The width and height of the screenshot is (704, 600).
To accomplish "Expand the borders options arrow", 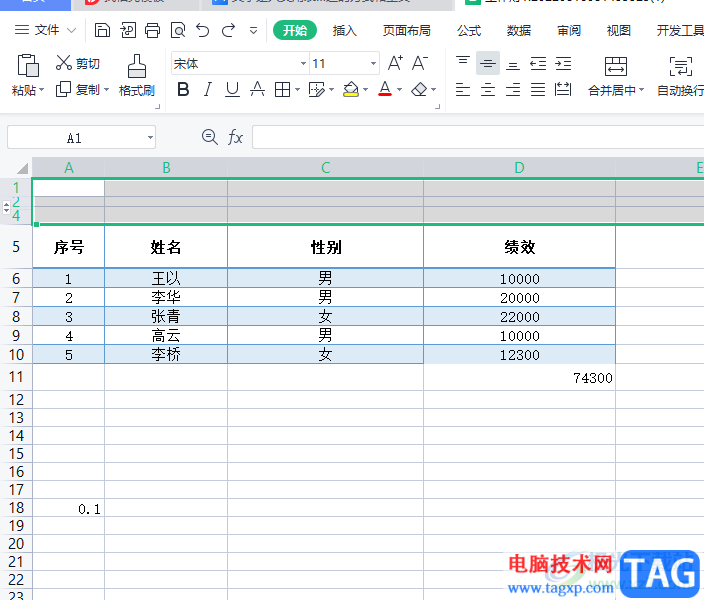I will click(297, 90).
